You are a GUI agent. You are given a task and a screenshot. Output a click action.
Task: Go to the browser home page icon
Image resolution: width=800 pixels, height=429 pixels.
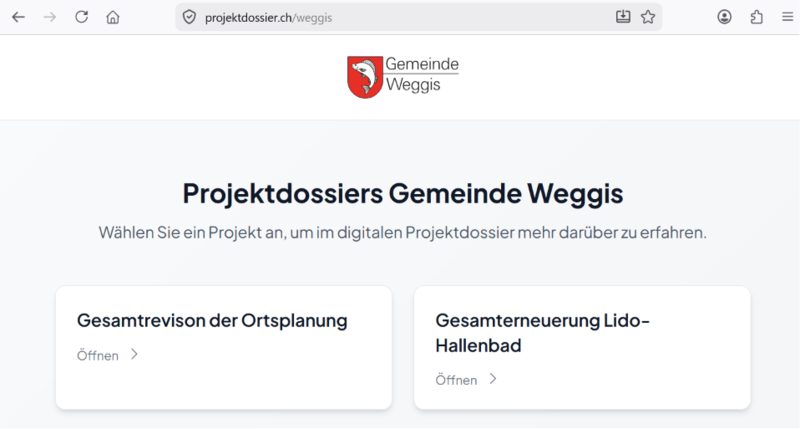(113, 17)
